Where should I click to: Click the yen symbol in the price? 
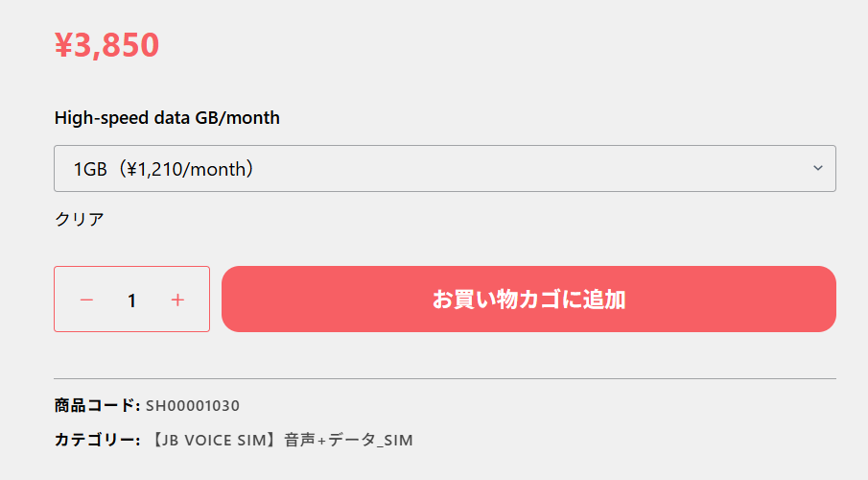point(63,45)
